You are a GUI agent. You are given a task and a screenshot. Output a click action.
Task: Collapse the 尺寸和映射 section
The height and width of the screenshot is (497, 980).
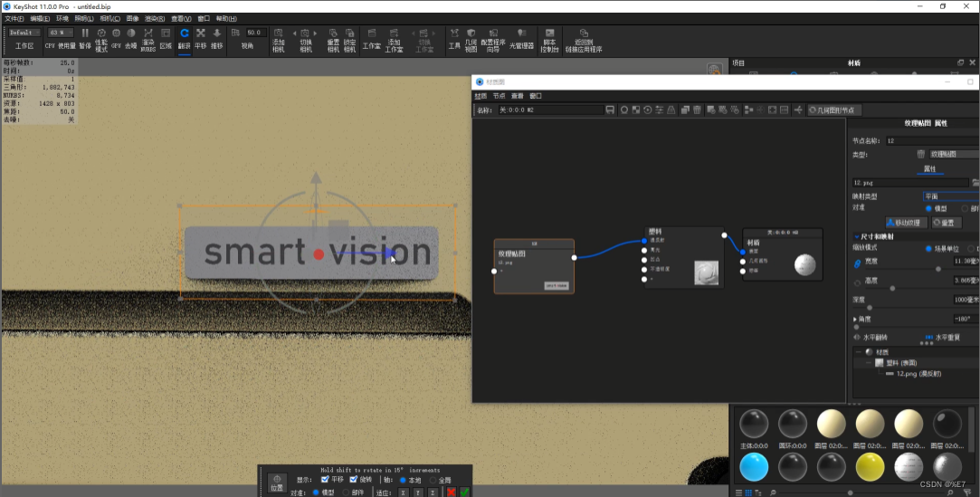(x=856, y=237)
